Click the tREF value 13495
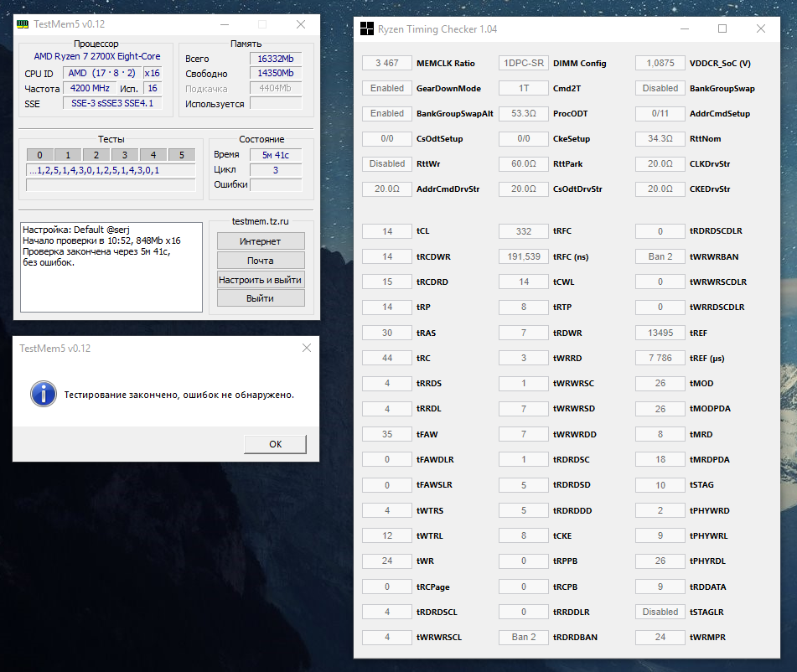Image resolution: width=797 pixels, height=672 pixels. pos(660,333)
